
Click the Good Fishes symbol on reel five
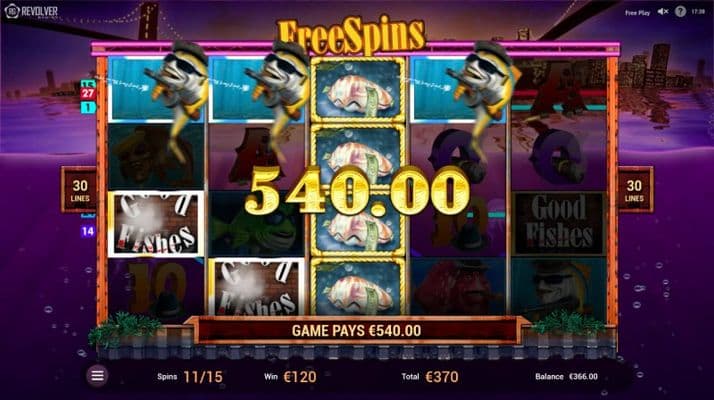tap(559, 224)
